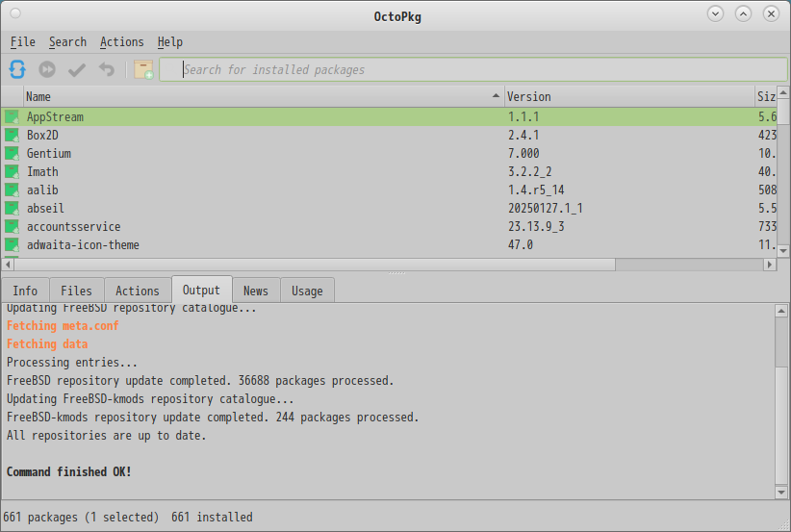Click the package icon beside accountsservice
This screenshot has width=791, height=532.
coord(12,227)
